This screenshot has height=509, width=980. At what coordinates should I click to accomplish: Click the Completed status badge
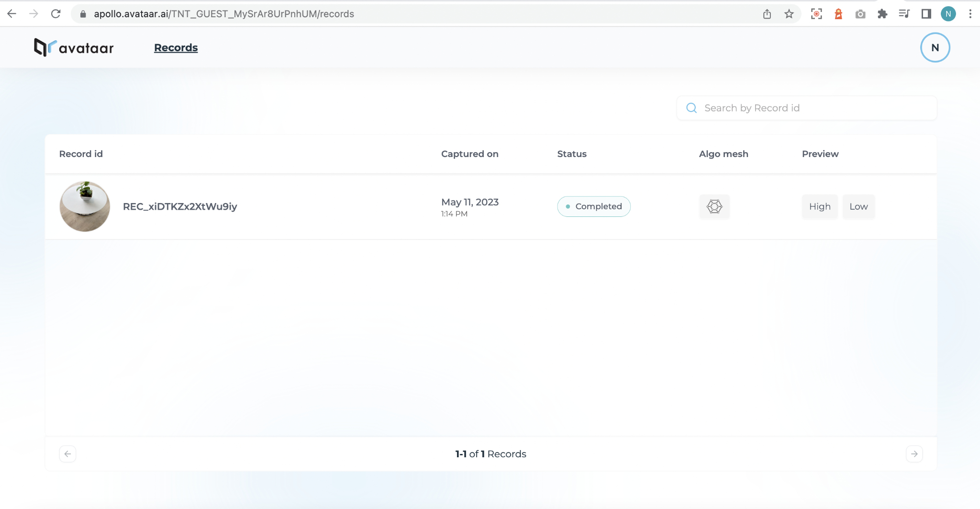click(594, 206)
